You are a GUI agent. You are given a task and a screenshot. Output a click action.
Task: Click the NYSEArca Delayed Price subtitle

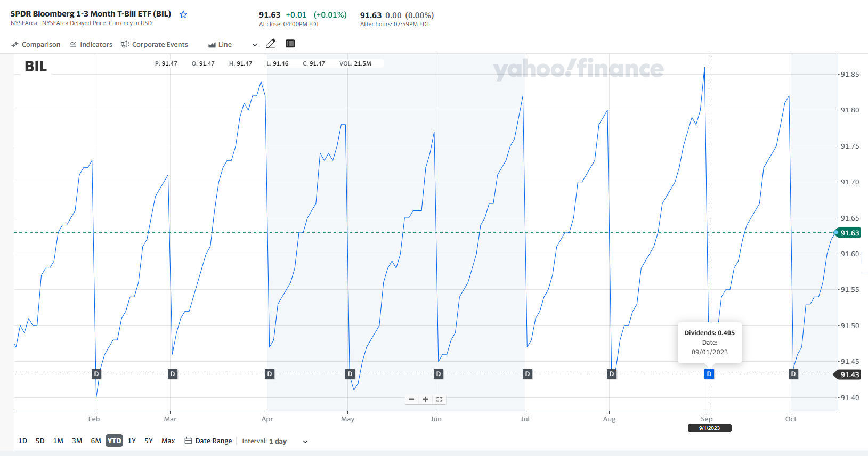tap(81, 23)
